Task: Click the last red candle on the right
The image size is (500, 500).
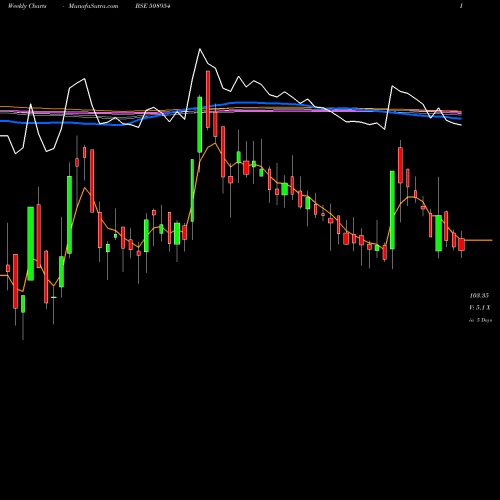Action: tap(461, 244)
